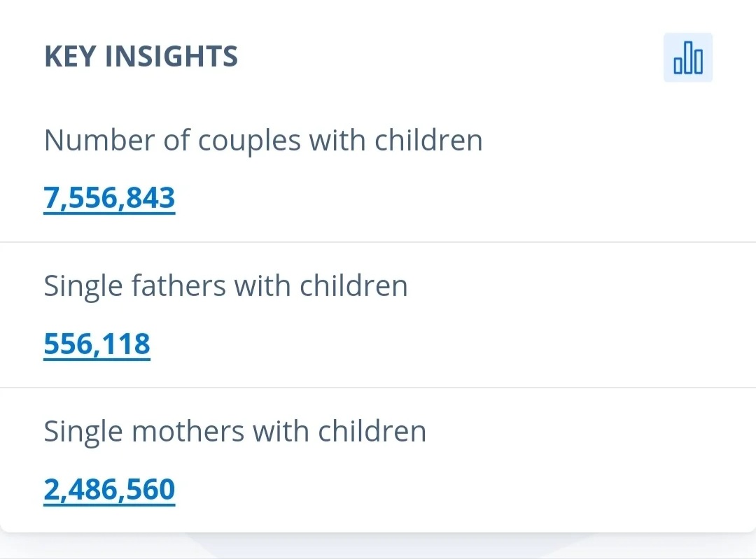Click the divider line above Single mothers
This screenshot has width=756, height=559.
point(378,388)
